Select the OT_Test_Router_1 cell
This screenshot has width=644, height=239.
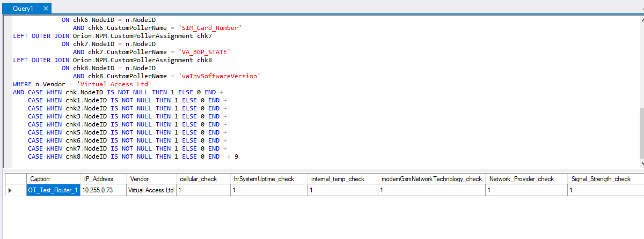coord(53,190)
